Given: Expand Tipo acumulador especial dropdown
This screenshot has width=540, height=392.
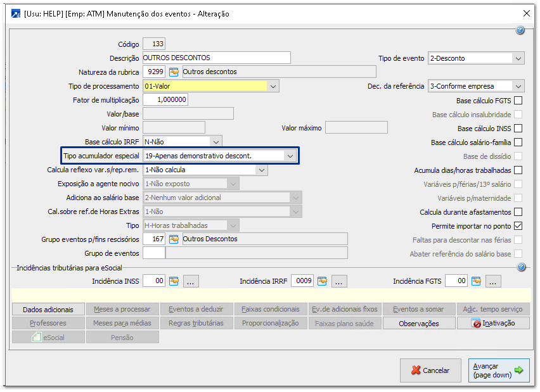Looking at the screenshot, I should (x=290, y=156).
